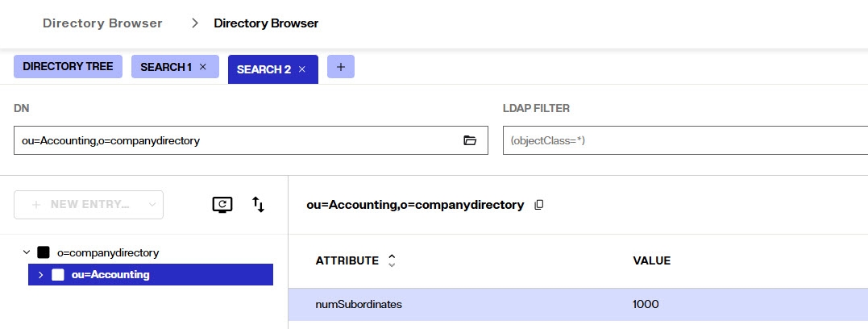Open the New Entry dropdown

tap(89, 204)
